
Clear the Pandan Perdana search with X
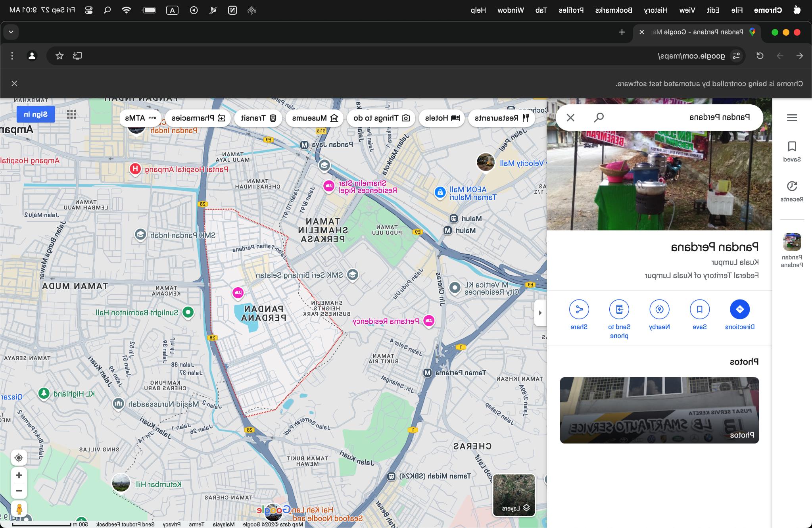click(x=570, y=117)
